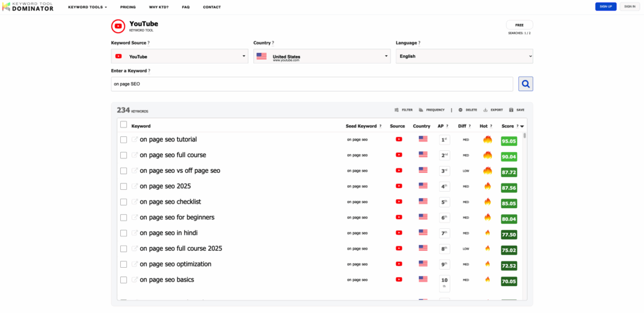Click the Diff column header
Viewport: 644px width, 313px height.
pyautogui.click(x=462, y=126)
